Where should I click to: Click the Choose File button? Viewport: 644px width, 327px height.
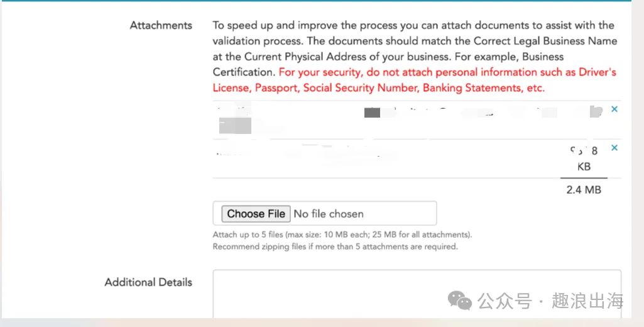pos(256,214)
